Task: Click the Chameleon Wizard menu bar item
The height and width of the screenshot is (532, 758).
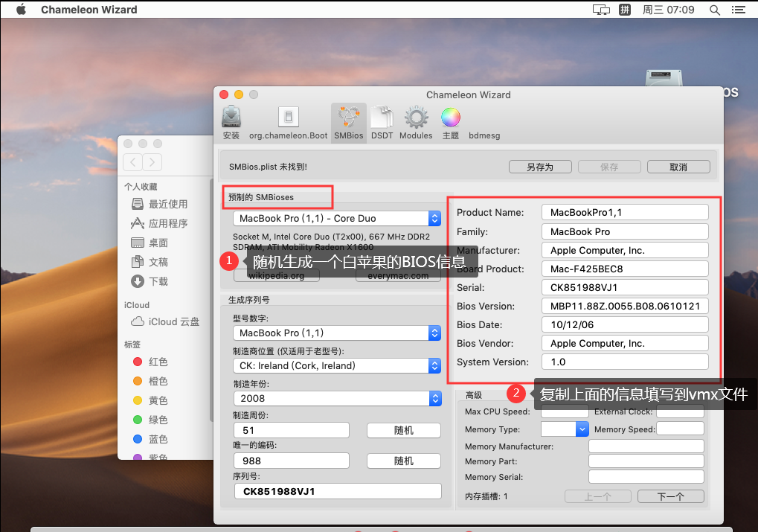Action: point(89,10)
